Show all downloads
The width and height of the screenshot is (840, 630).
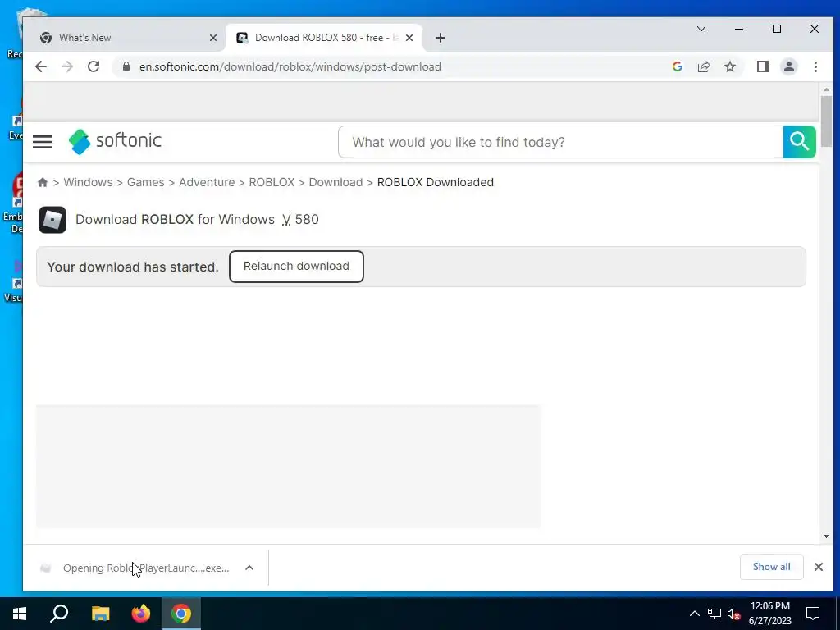coord(771,567)
